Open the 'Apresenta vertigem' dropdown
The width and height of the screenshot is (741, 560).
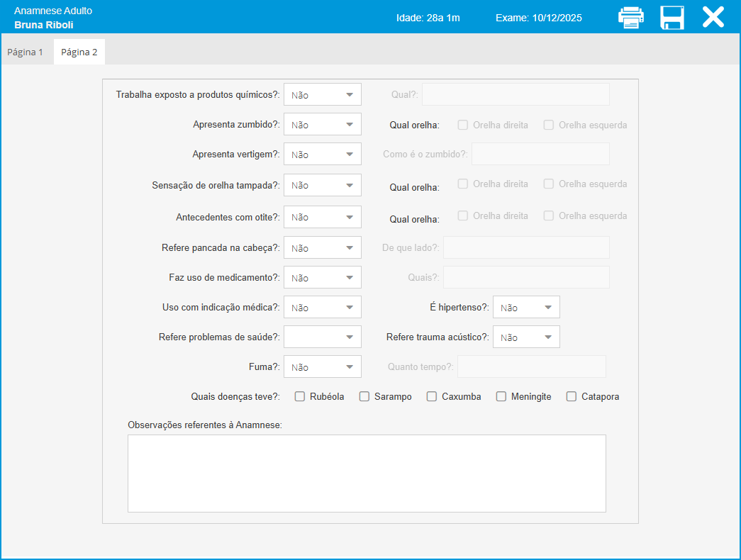pyautogui.click(x=323, y=155)
